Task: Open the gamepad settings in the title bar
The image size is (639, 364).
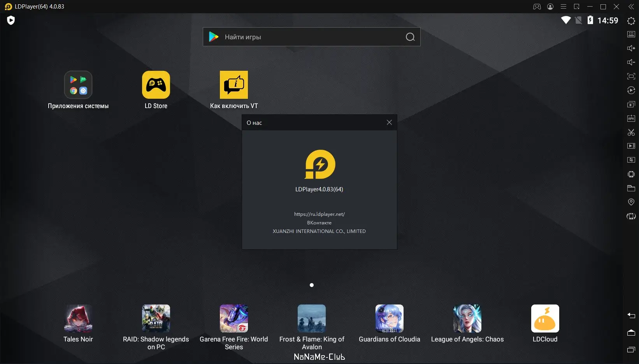Action: (x=537, y=7)
